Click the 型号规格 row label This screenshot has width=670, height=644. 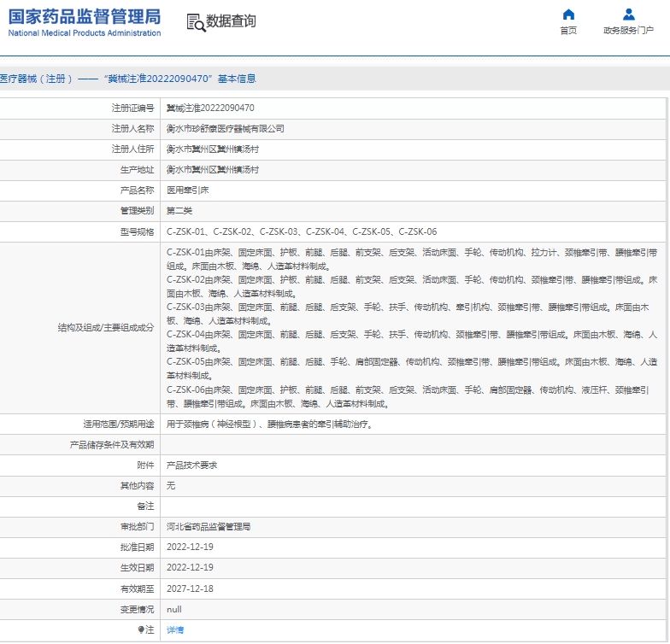[137, 232]
